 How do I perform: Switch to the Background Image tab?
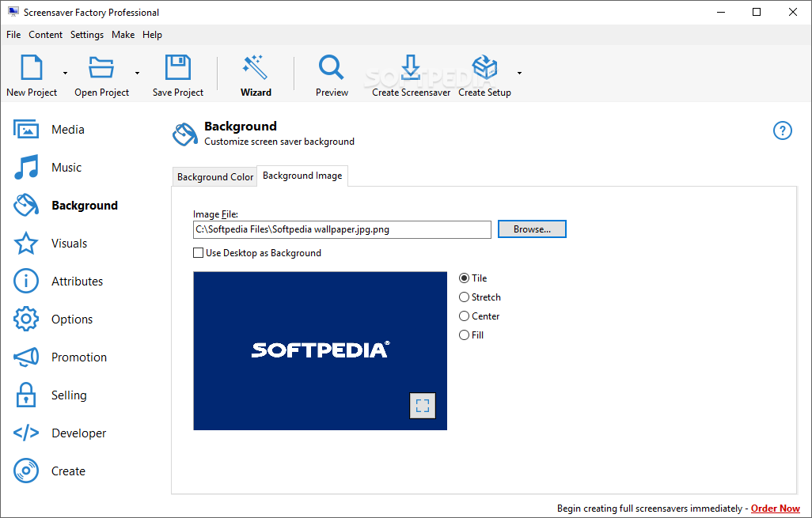click(x=302, y=176)
